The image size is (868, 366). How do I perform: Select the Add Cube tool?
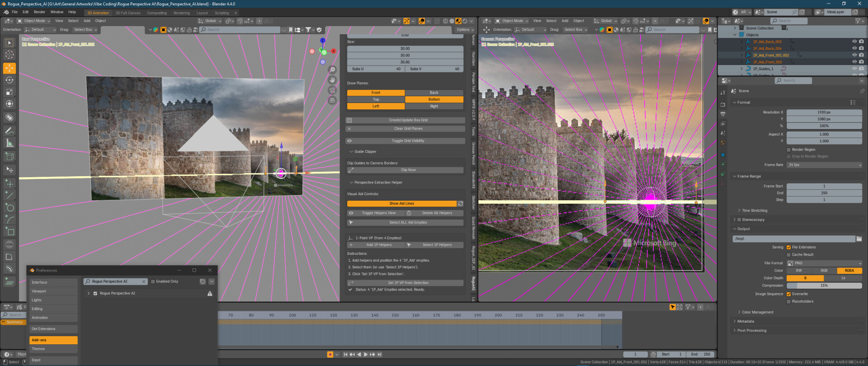point(9,157)
